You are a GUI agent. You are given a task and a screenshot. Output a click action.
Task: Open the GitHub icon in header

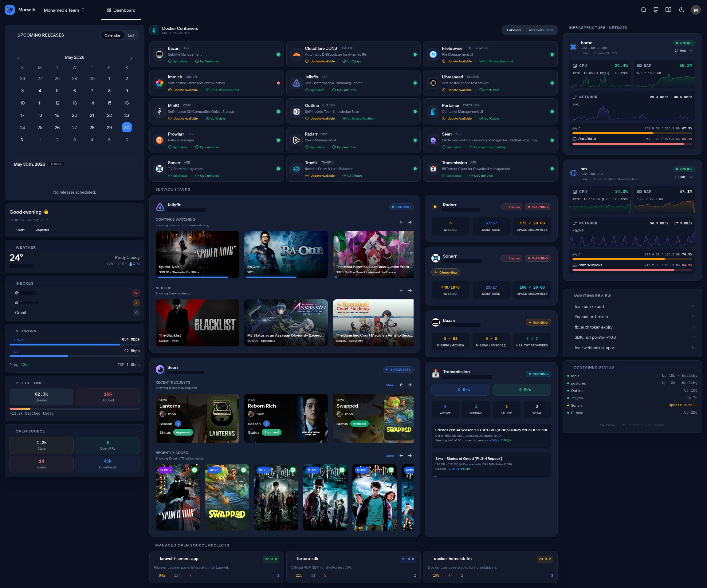click(656, 10)
